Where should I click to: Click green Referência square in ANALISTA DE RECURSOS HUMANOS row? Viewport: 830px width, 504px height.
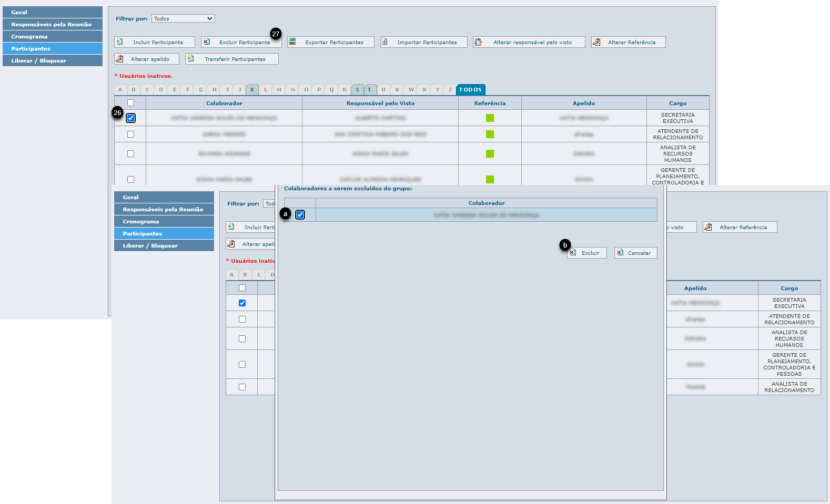click(x=490, y=154)
